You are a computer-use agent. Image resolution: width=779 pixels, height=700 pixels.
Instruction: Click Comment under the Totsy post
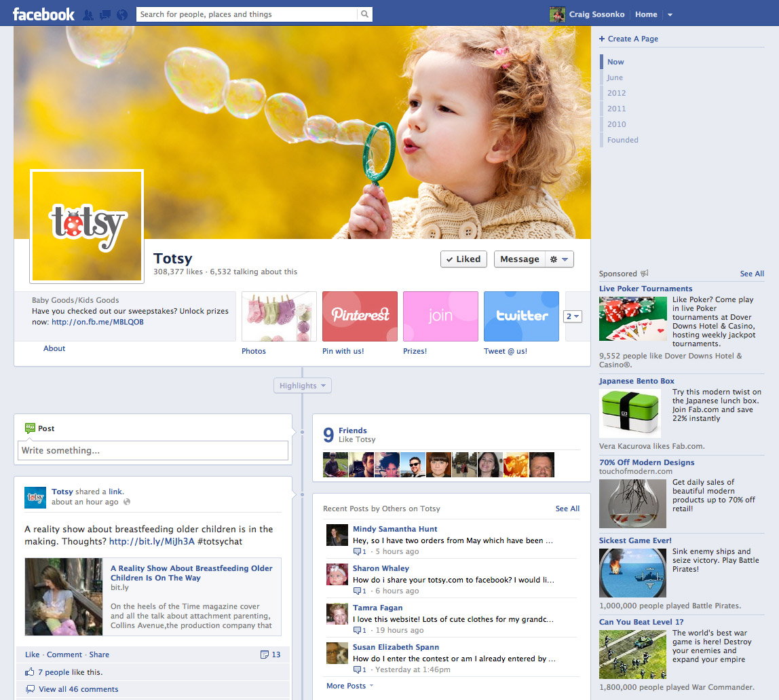[64, 655]
